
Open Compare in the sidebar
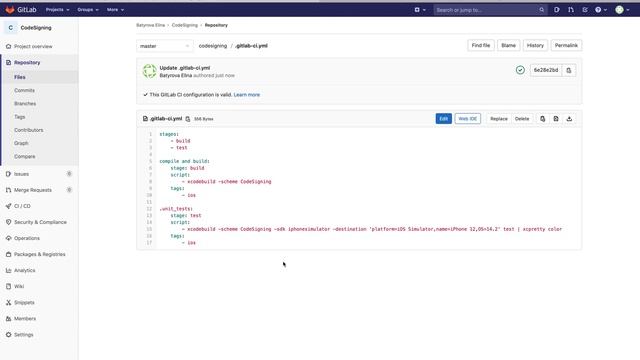pyautogui.click(x=24, y=157)
